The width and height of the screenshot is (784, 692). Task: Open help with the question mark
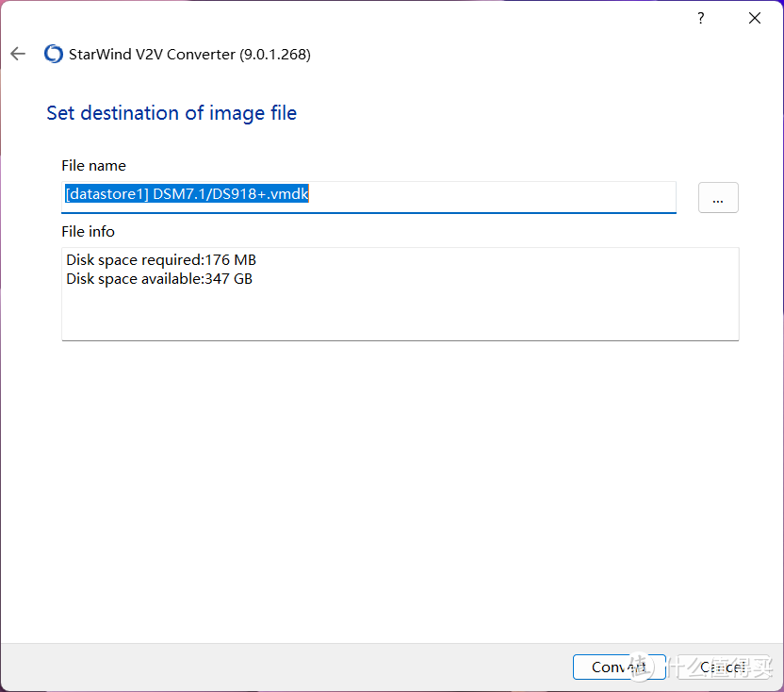tap(701, 19)
